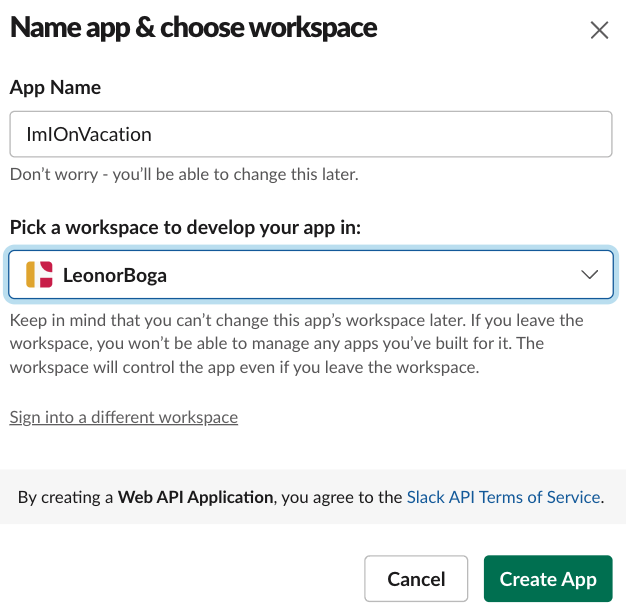Click empty space right of ImIOnVacation
The height and width of the screenshot is (614, 626).
[379, 134]
